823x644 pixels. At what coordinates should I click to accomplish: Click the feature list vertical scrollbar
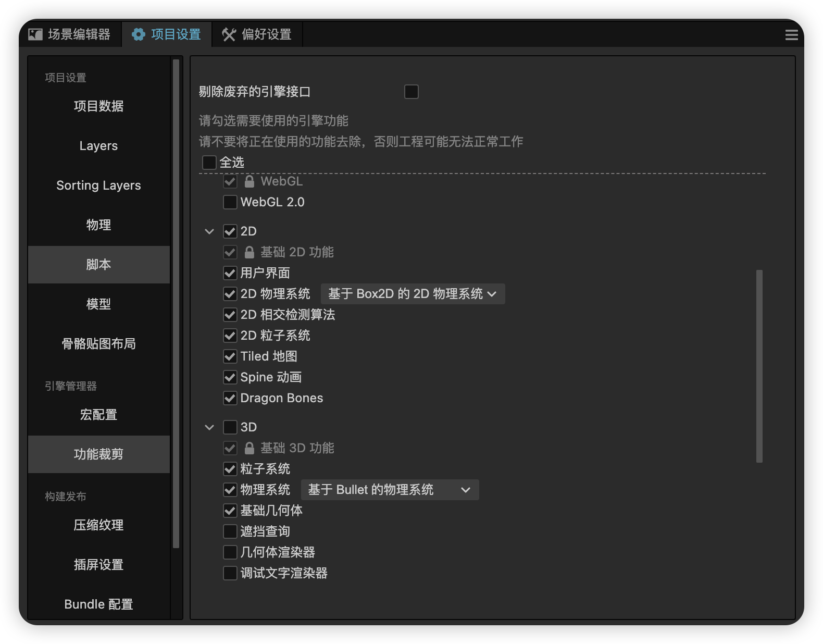click(759, 366)
